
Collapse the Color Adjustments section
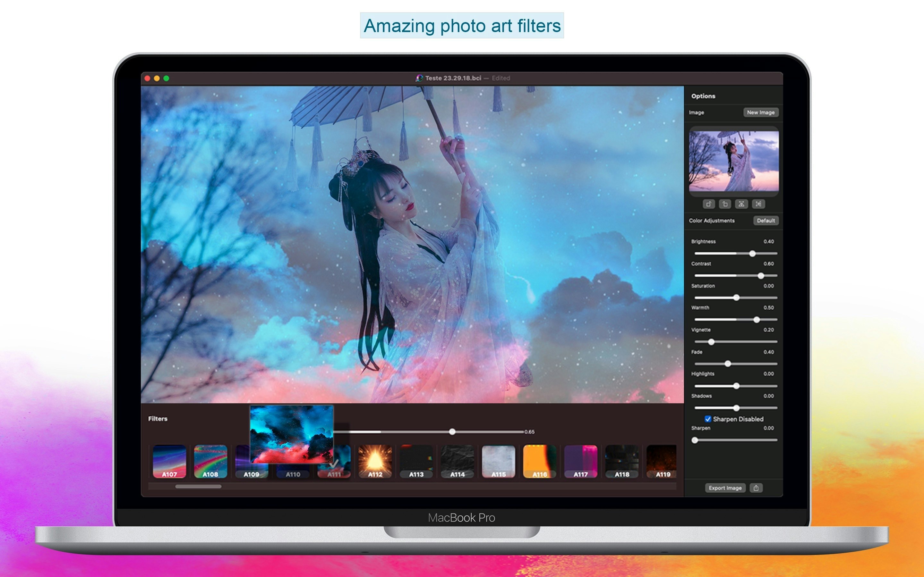(712, 221)
